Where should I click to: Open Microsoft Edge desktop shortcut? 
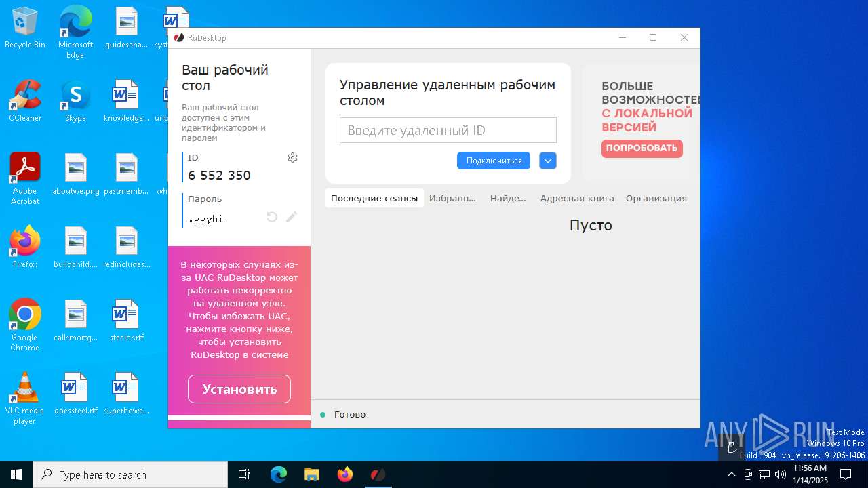(x=75, y=33)
